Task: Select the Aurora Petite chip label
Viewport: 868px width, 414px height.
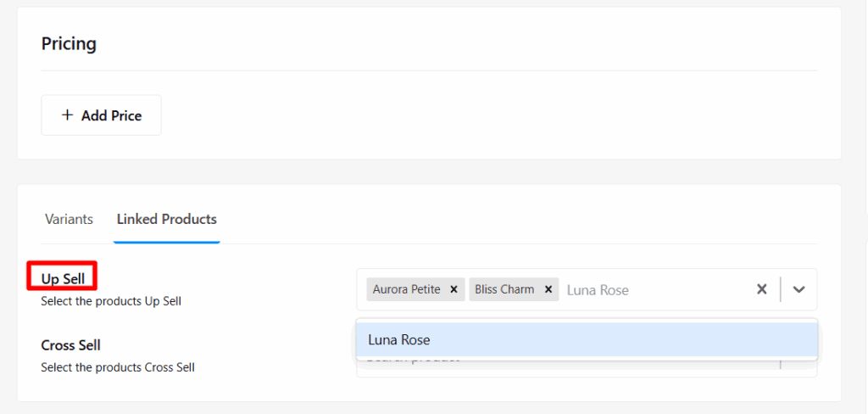Action: [407, 289]
